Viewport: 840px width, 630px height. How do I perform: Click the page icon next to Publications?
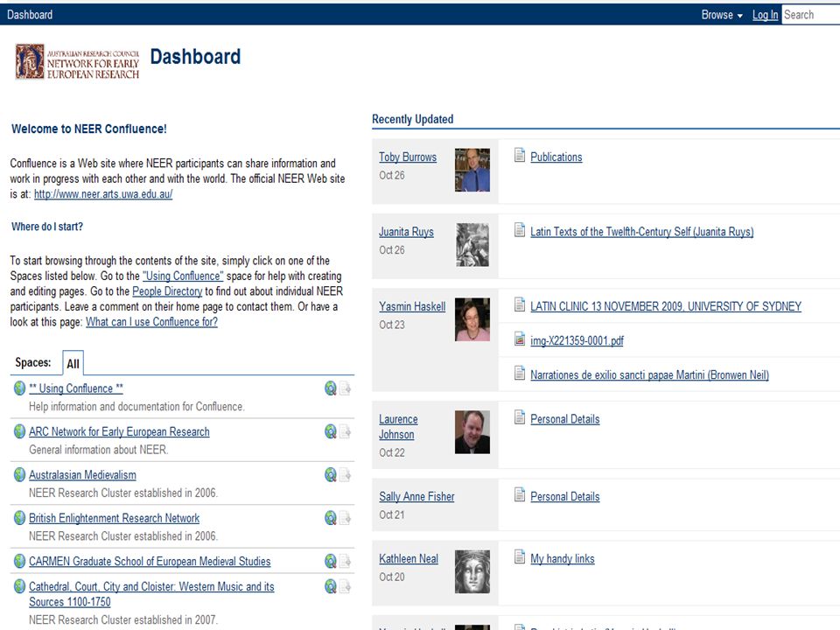coord(519,156)
